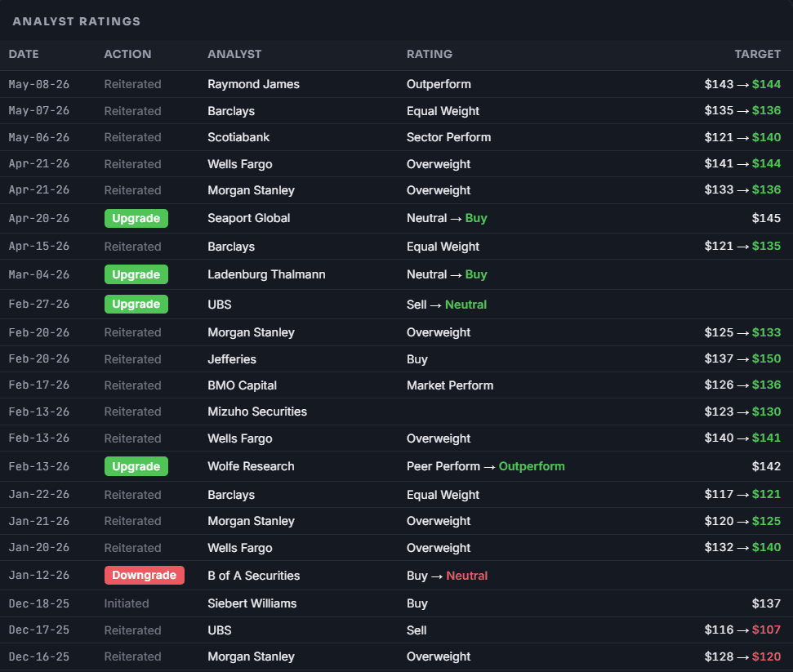Click the $132 → $140 target
This screenshot has width=793, height=672.
[742, 548]
